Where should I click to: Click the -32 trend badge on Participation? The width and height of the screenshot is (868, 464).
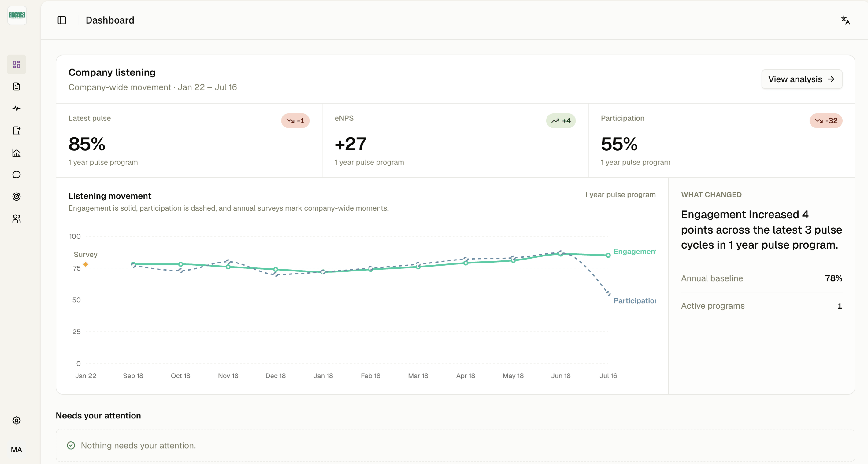[826, 120]
